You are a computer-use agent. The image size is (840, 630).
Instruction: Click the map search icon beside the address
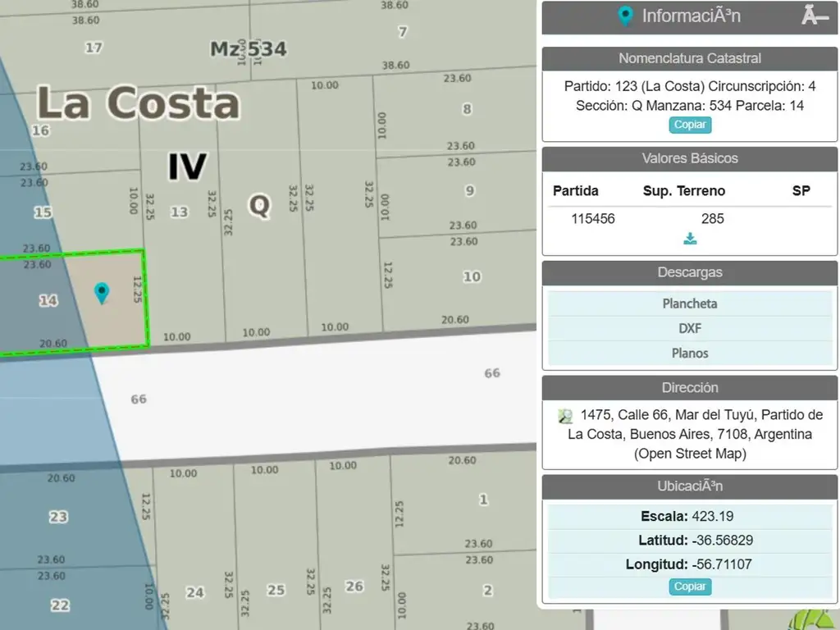click(565, 415)
